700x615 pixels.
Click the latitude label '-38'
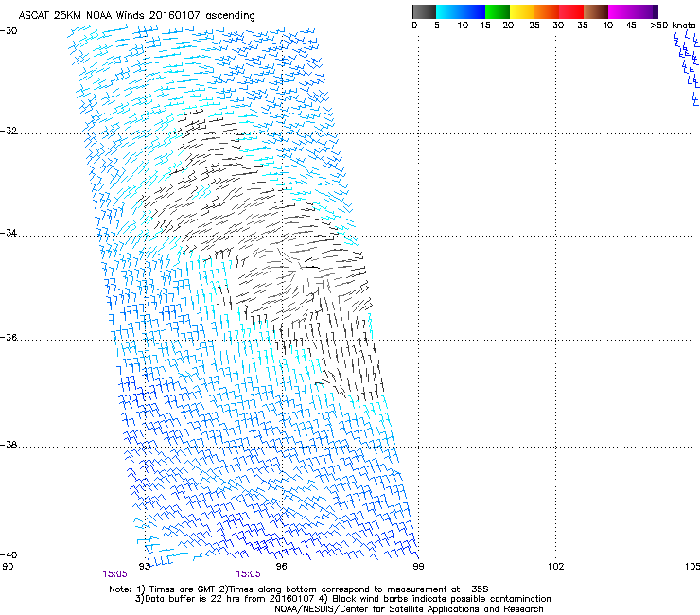click(9, 445)
